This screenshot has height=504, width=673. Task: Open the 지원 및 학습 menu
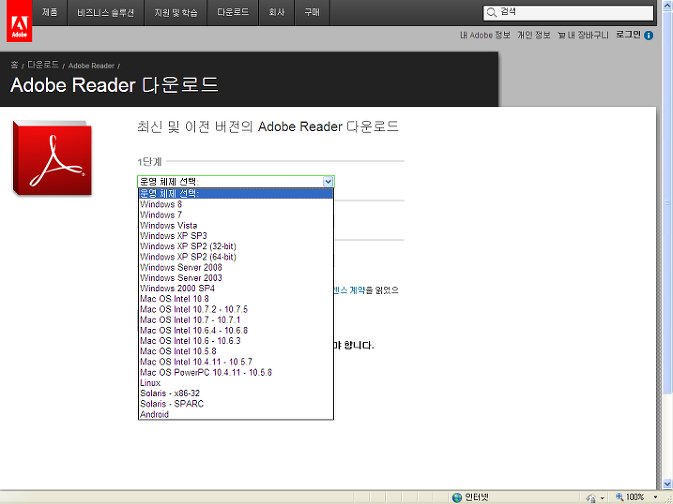click(176, 12)
